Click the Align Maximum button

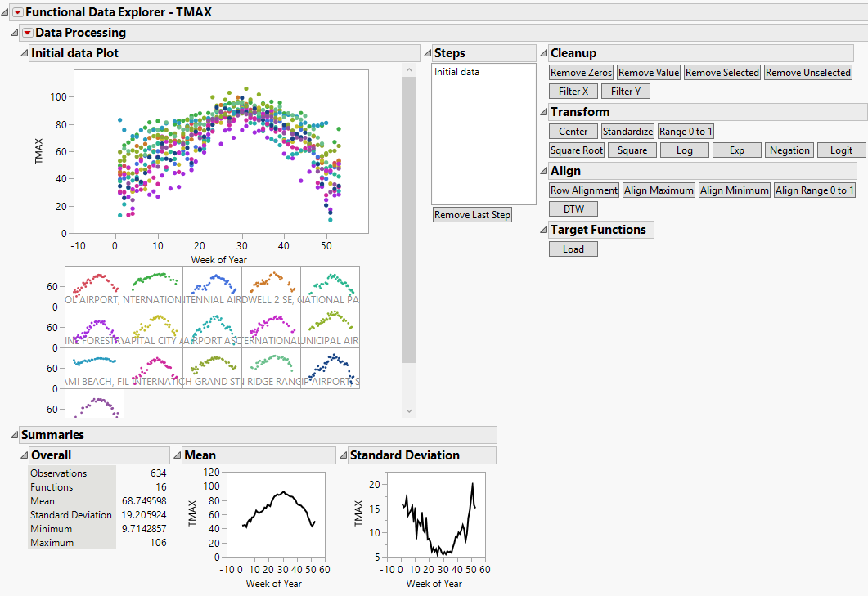coord(658,190)
